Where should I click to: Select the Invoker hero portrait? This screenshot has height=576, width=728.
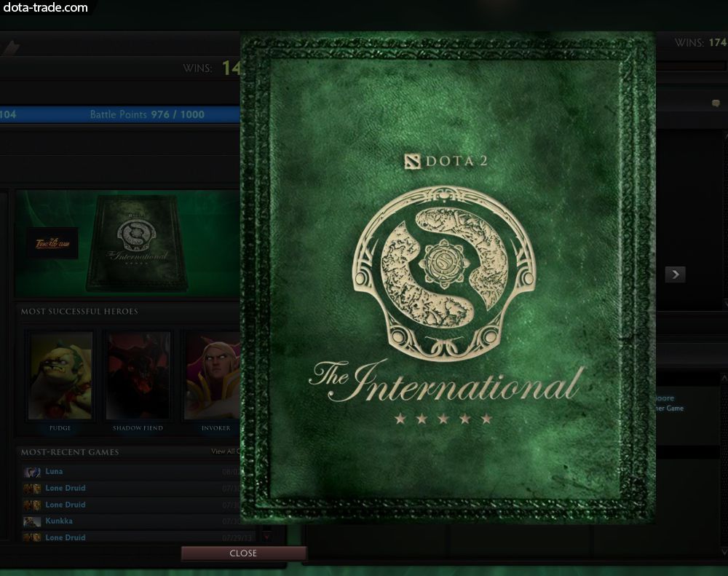pyautogui.click(x=213, y=375)
